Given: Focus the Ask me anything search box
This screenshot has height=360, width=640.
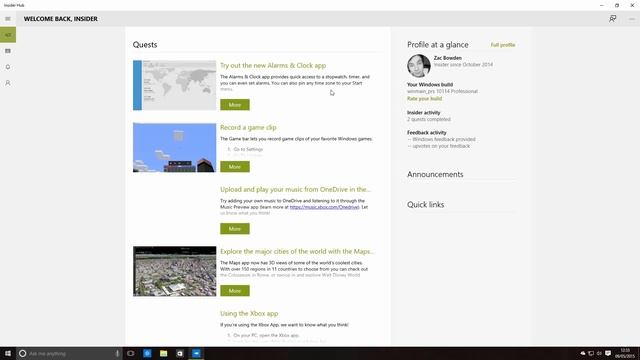Looking at the screenshot, I should [x=69, y=353].
